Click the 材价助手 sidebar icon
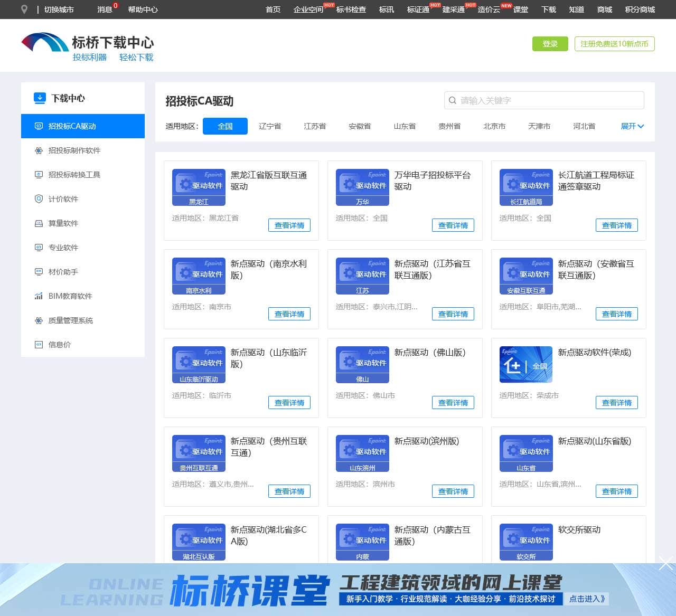This screenshot has height=616, width=676. (39, 272)
